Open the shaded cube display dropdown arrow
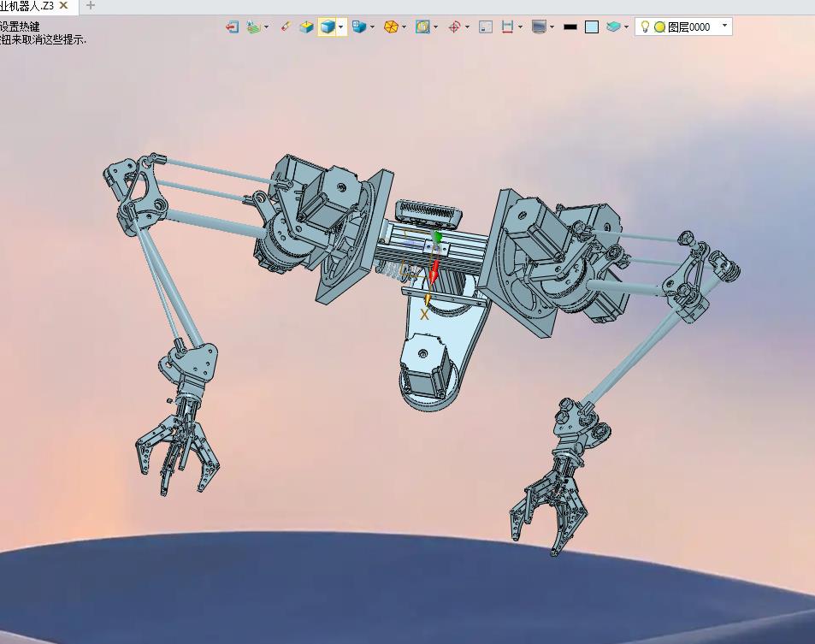815x644 pixels. (341, 27)
